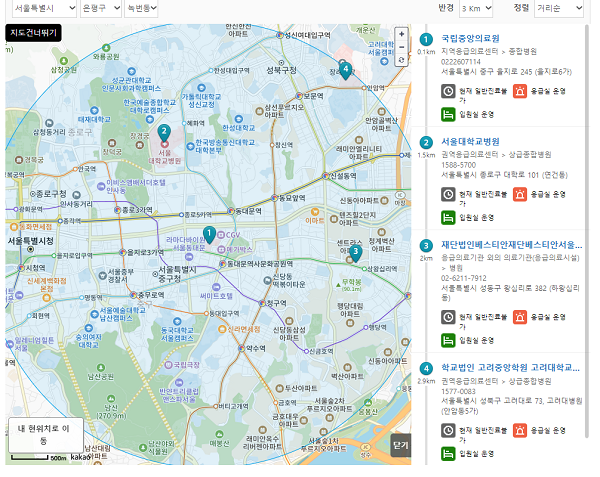Reset map view with refresh icon
The width and height of the screenshot is (600, 477).
(401, 60)
